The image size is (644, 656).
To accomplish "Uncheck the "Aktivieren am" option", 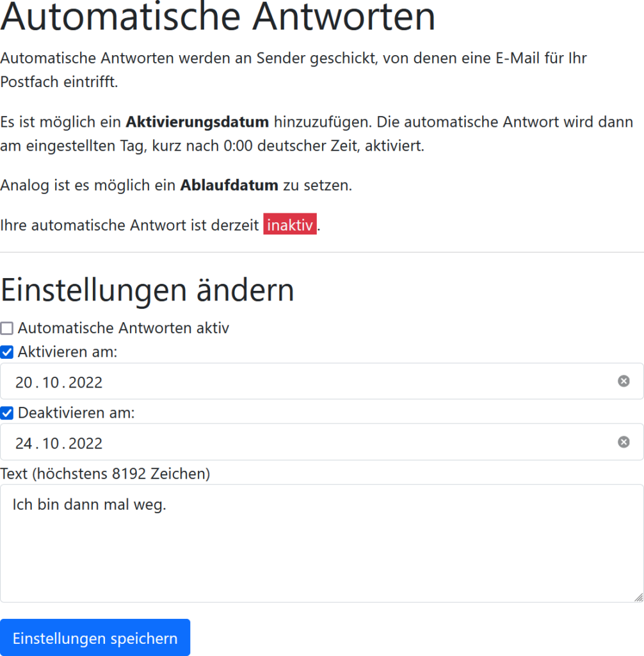I will coord(6,352).
